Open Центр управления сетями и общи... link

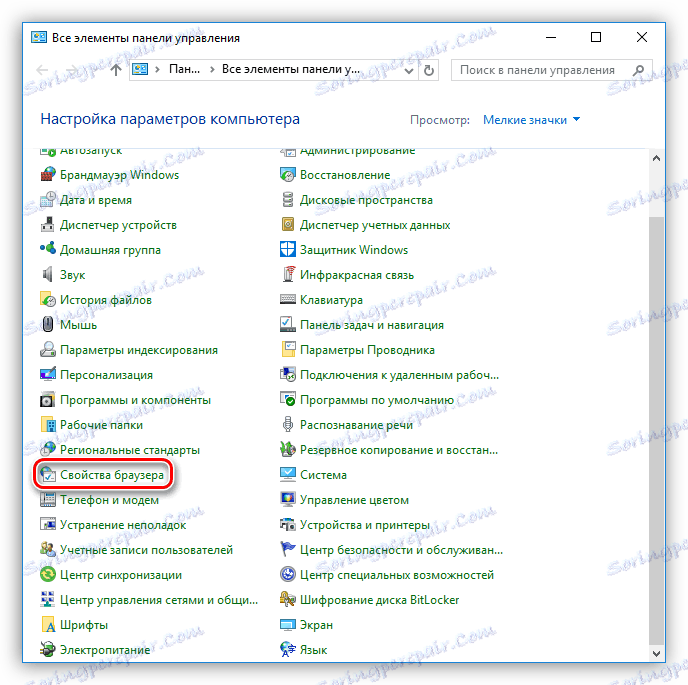click(159, 600)
